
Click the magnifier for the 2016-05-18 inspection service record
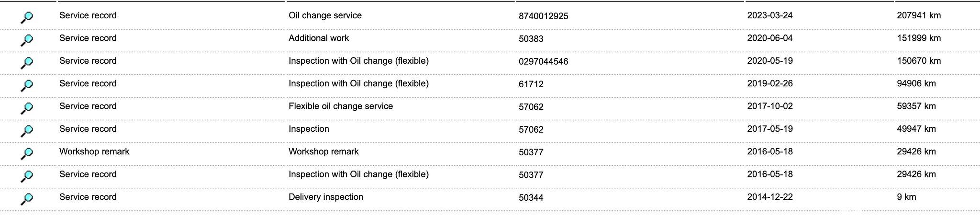27,176
